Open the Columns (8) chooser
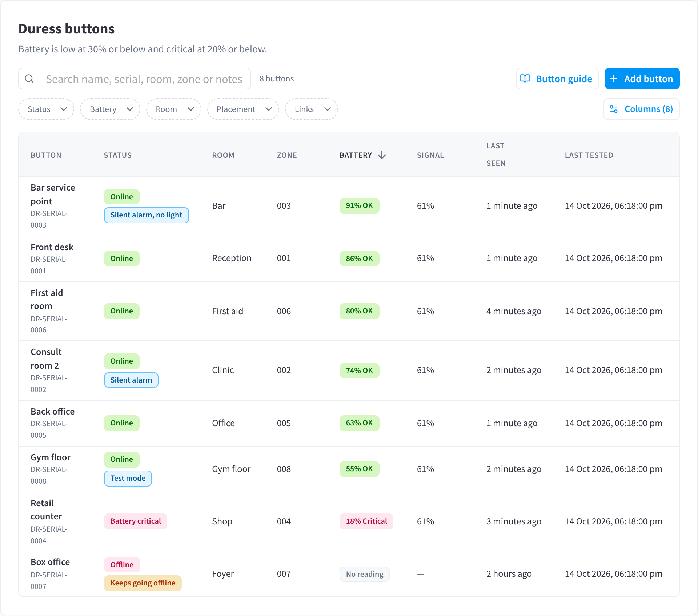The image size is (698, 616). pos(641,109)
